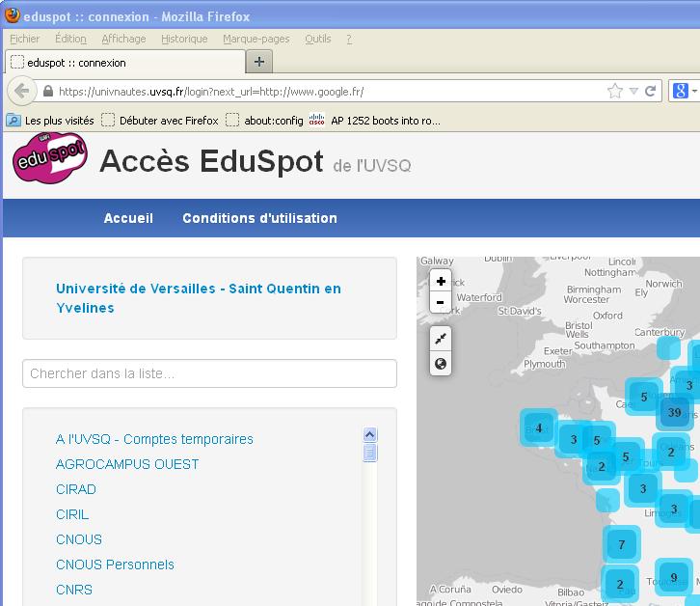Open a new tab with the plus button
The image size is (700, 606).
(259, 61)
